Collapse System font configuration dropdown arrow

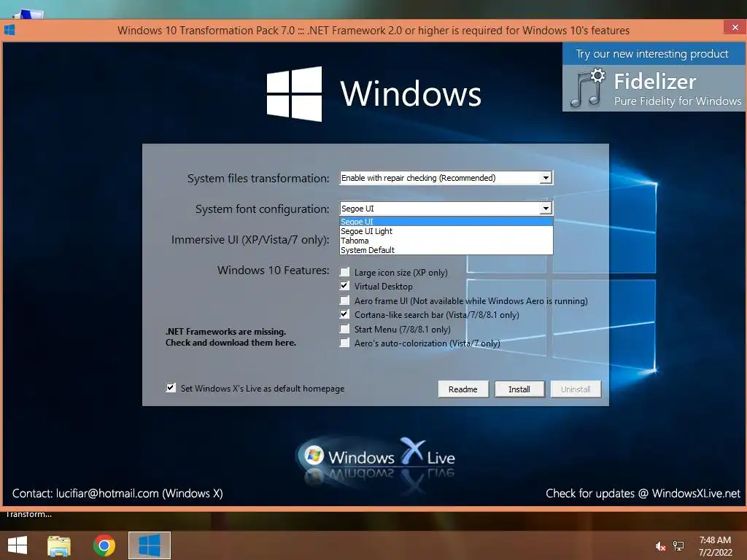[x=546, y=208]
